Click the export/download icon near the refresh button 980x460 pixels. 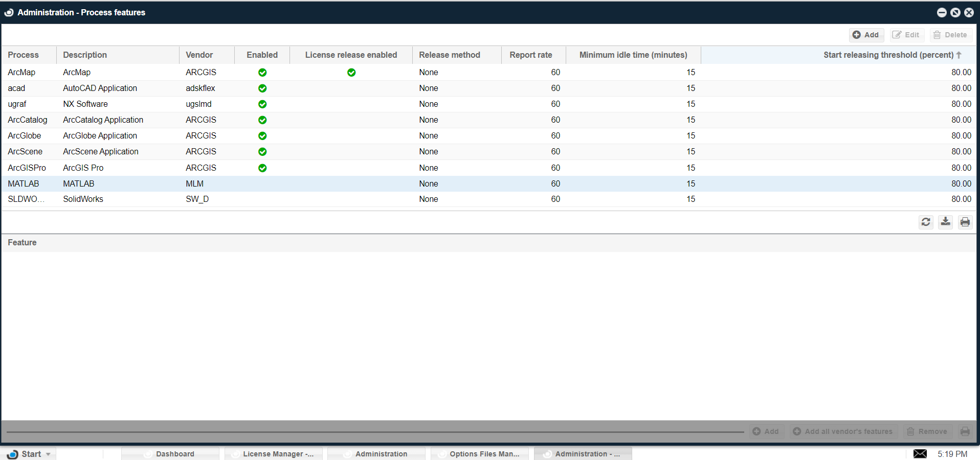pyautogui.click(x=945, y=222)
